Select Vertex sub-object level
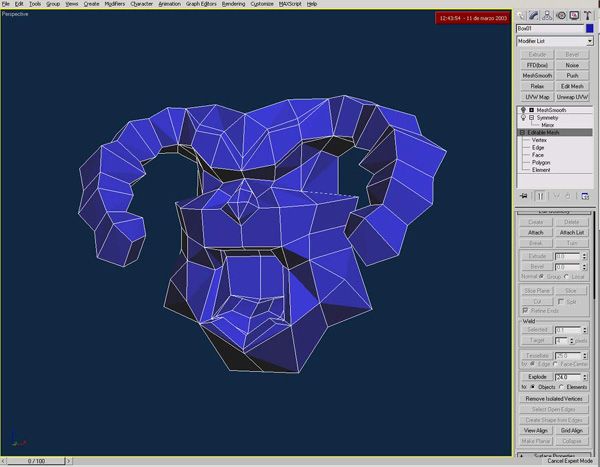The image size is (600, 467). 539,140
